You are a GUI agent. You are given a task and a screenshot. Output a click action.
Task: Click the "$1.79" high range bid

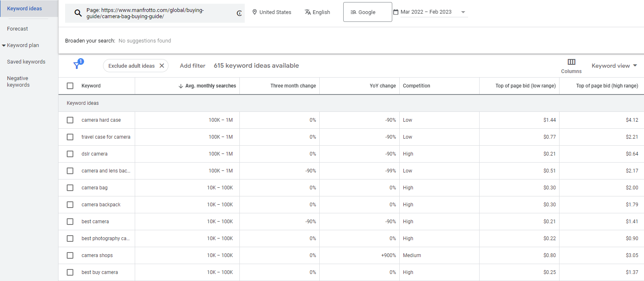(632, 205)
